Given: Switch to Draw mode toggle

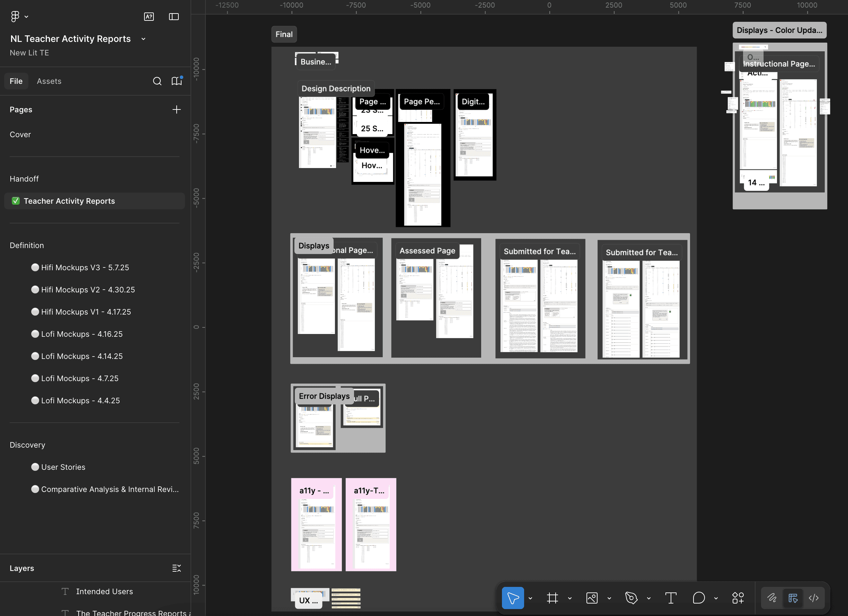Looking at the screenshot, I should [x=772, y=598].
